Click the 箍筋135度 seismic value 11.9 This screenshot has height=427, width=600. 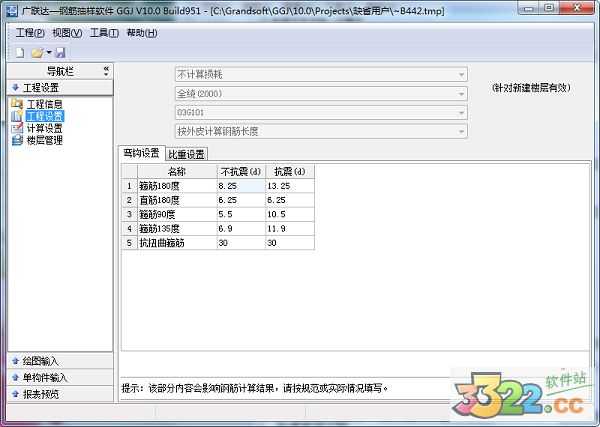tap(290, 228)
